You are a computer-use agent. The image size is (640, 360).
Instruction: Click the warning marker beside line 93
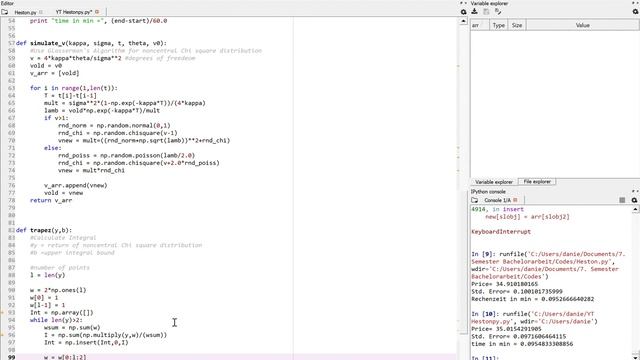pos(2,313)
